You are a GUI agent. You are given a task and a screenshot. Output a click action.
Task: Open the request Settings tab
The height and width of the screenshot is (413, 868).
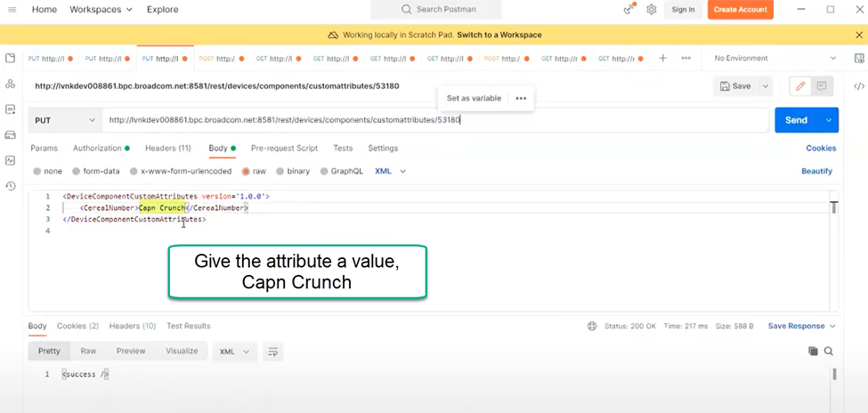tap(383, 149)
